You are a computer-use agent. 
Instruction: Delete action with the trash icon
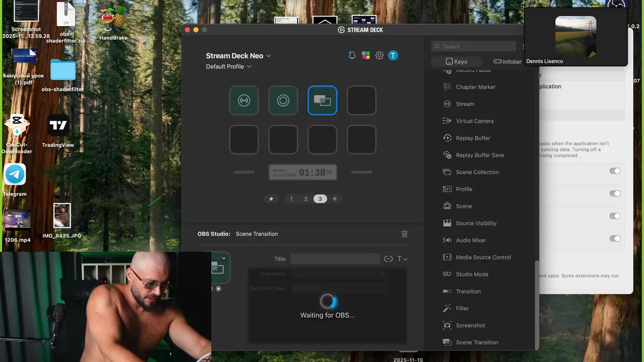pos(404,234)
